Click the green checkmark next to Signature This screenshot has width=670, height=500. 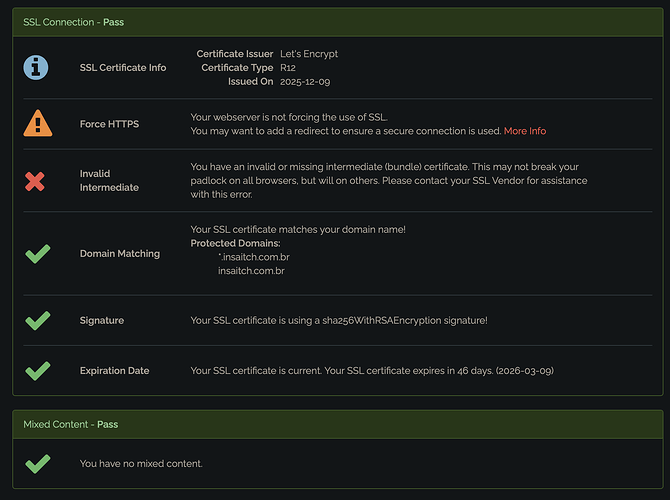pos(37,321)
